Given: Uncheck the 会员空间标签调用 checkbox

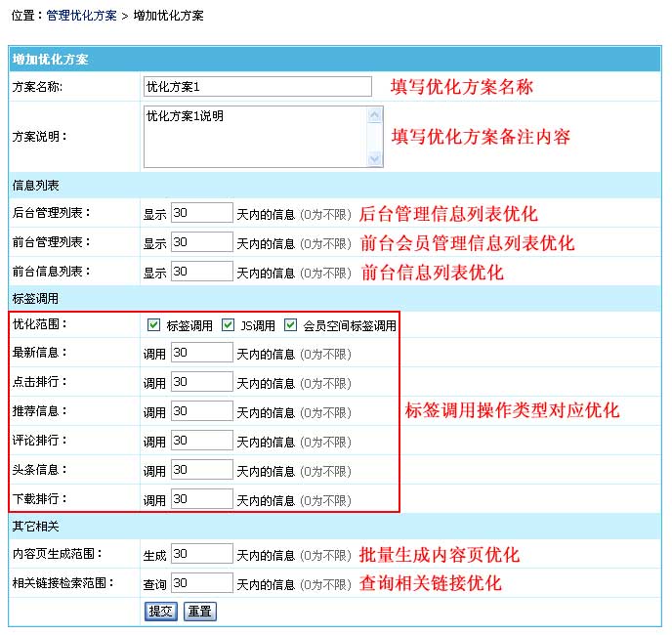Looking at the screenshot, I should [x=290, y=325].
